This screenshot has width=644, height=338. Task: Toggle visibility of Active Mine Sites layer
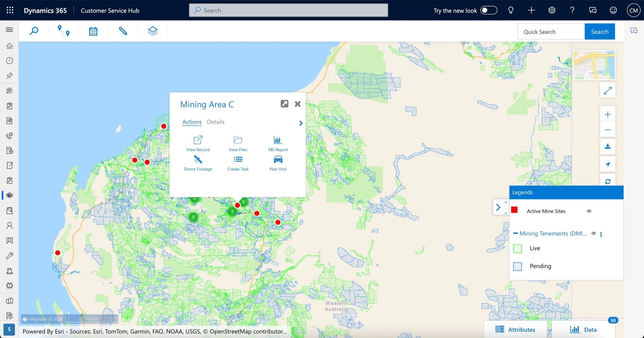click(x=589, y=211)
